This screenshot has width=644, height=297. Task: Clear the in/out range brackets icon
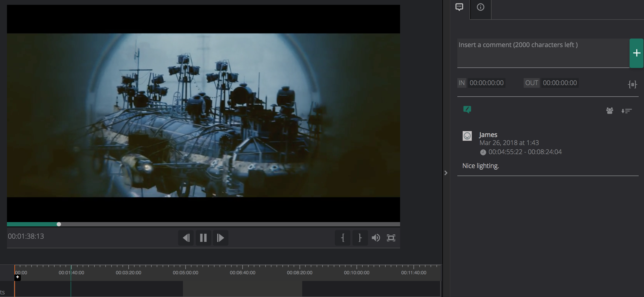[x=632, y=85]
